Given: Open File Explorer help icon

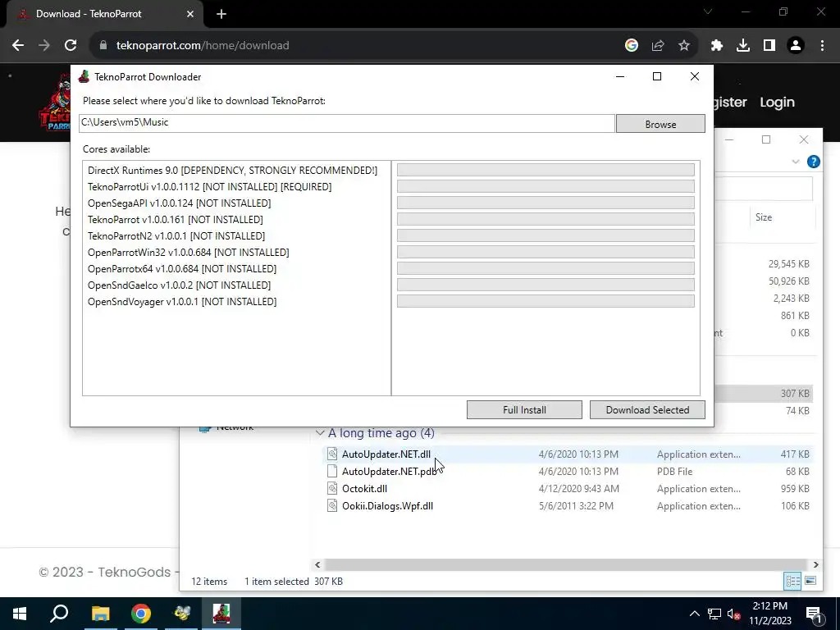Looking at the screenshot, I should (x=813, y=162).
